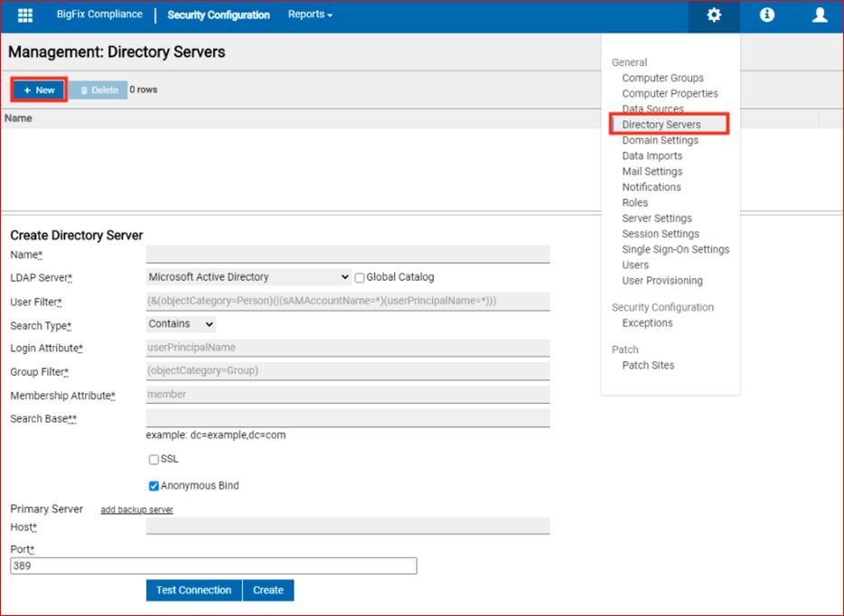The image size is (844, 616).
Task: Open Data Imports menu entry
Action: [x=652, y=156]
